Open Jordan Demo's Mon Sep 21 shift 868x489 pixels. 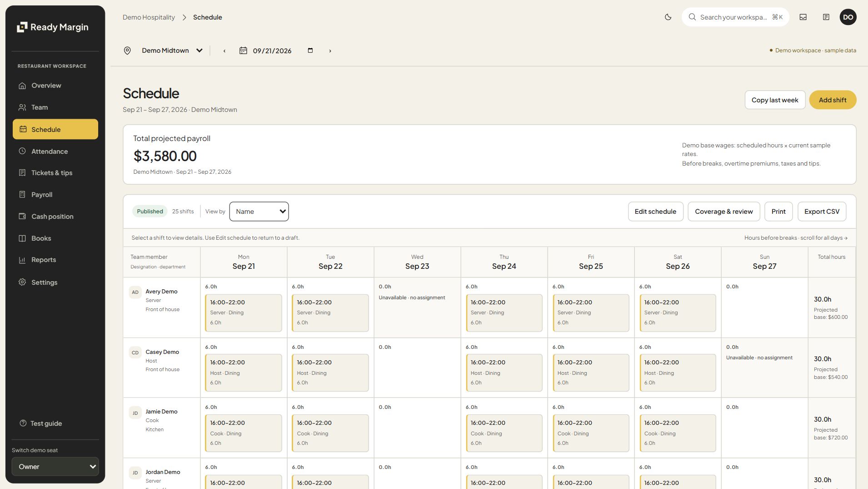(x=243, y=482)
